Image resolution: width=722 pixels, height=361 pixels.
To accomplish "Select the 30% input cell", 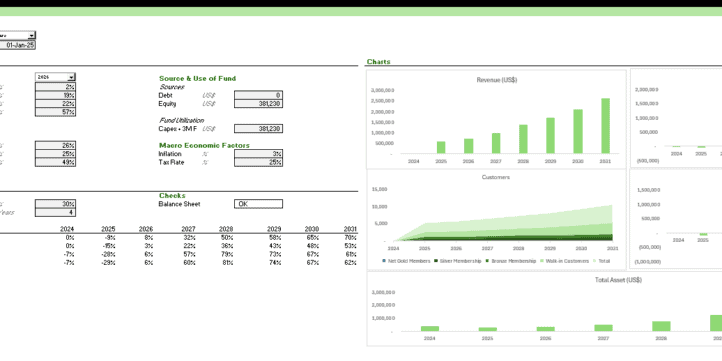I will (x=55, y=204).
